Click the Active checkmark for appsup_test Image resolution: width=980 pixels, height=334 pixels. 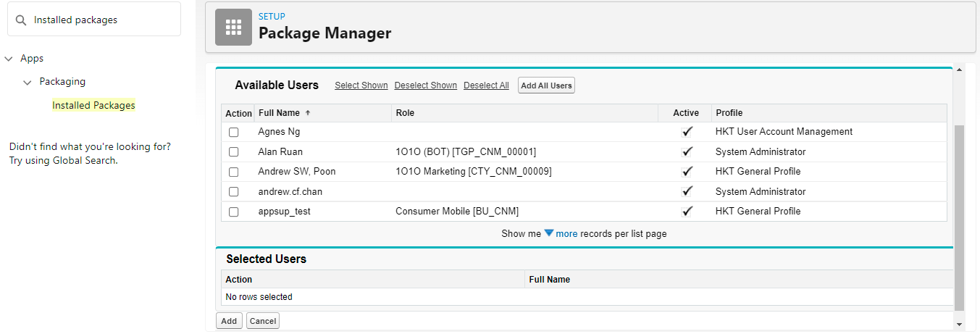pyautogui.click(x=687, y=212)
